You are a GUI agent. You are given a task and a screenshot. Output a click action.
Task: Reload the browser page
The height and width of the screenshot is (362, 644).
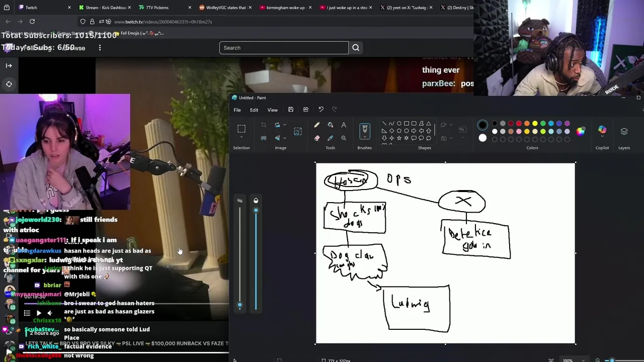click(x=32, y=22)
